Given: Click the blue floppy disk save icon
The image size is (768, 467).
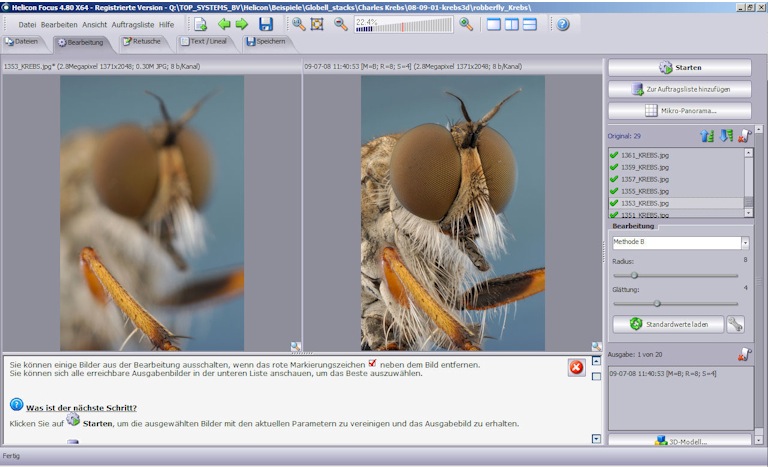Looking at the screenshot, I should tap(266, 24).
